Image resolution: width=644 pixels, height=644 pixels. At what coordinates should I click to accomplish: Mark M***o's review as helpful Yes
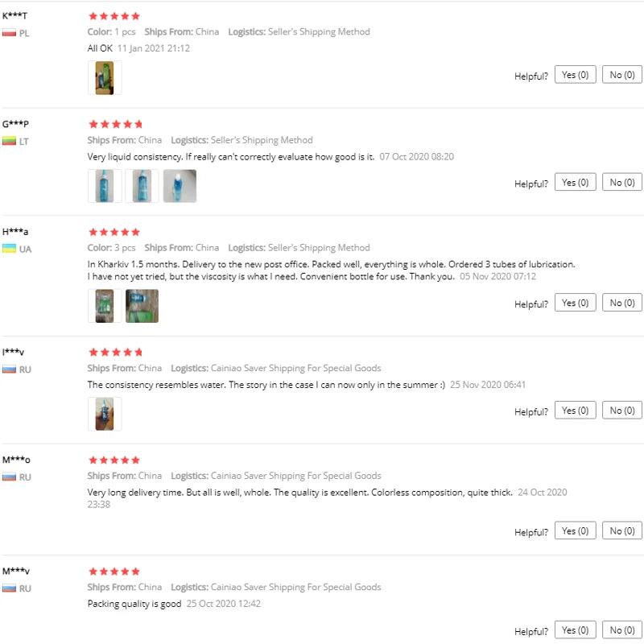point(575,530)
